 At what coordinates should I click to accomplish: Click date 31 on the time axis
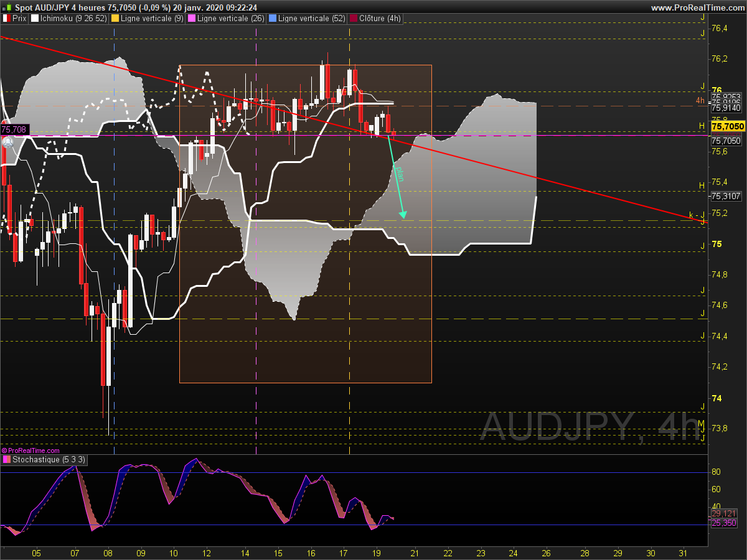[x=684, y=553]
